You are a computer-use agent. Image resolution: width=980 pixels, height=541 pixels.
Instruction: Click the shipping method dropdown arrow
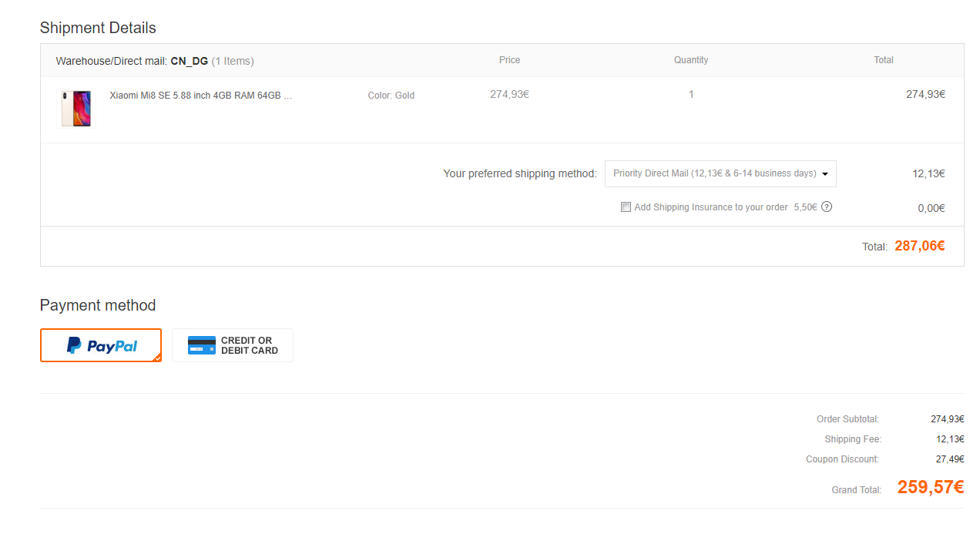point(825,174)
